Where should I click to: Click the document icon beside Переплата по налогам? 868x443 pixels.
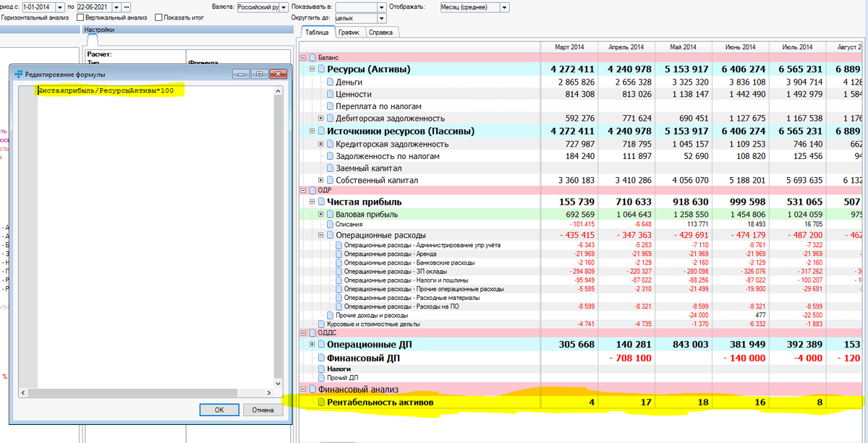pos(330,106)
